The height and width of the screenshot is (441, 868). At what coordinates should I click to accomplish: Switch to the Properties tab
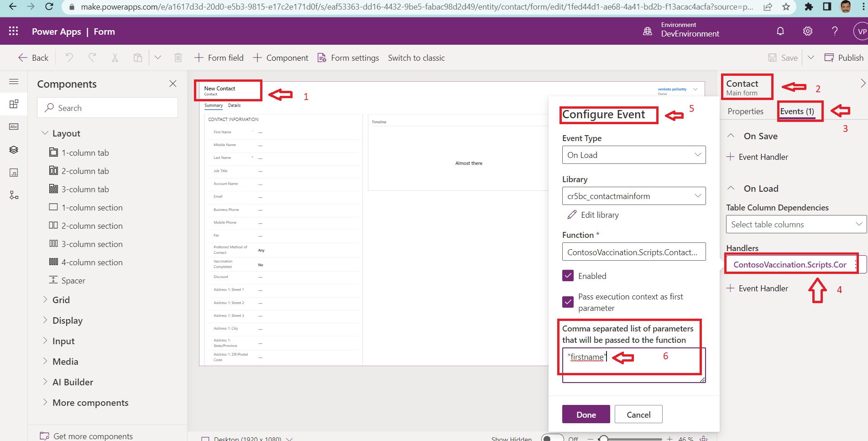coord(745,111)
